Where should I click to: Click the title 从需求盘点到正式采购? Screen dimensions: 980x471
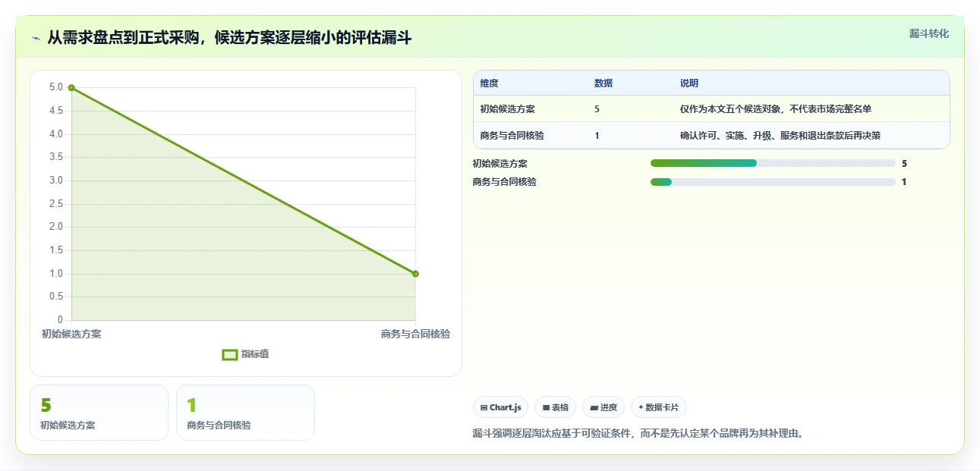coord(229,37)
